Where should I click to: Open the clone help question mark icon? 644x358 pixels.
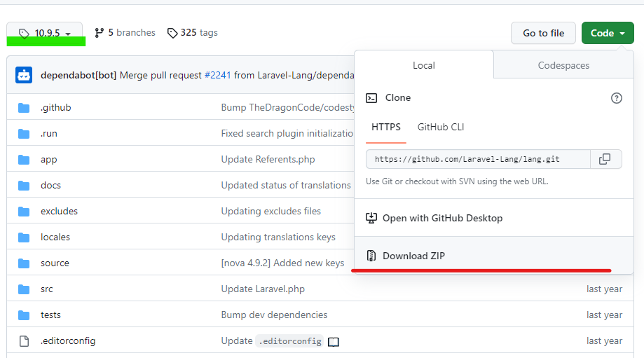tap(617, 98)
